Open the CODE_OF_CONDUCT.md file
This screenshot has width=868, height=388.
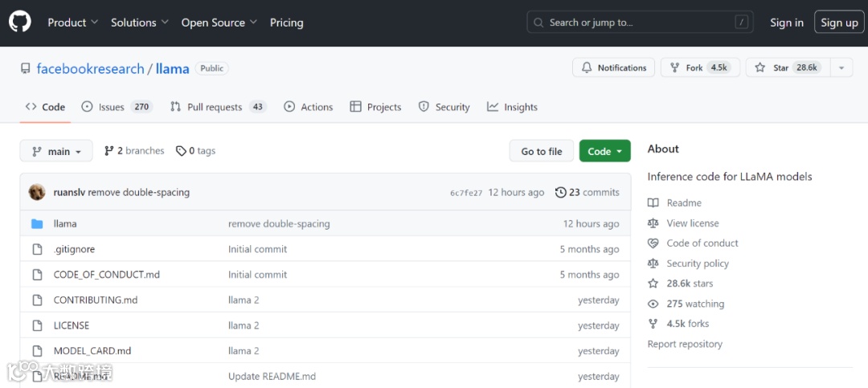[x=106, y=275]
